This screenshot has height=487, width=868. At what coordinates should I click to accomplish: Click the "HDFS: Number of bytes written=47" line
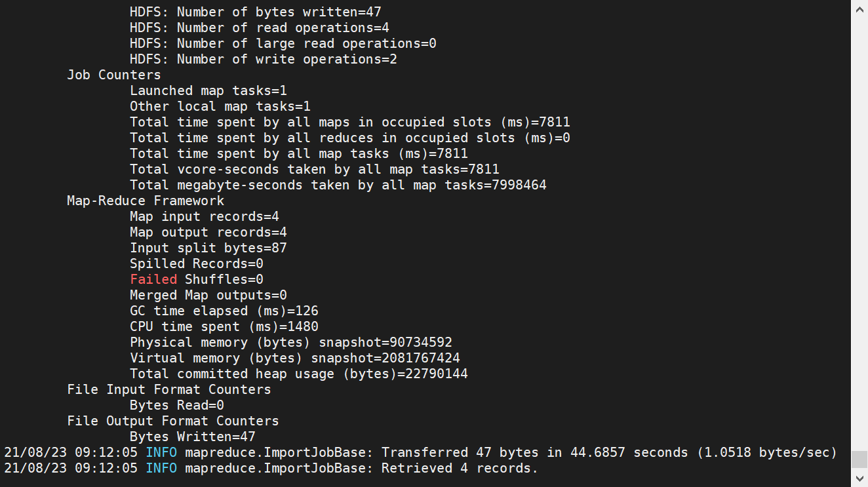coord(256,12)
